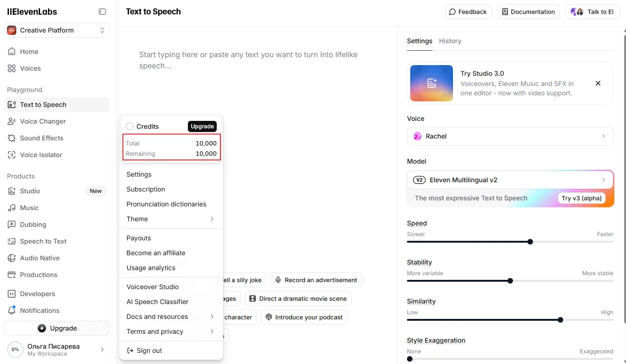Click the Studio 3.0 promo thumbnail
The width and height of the screenshot is (626, 364).
432,83
